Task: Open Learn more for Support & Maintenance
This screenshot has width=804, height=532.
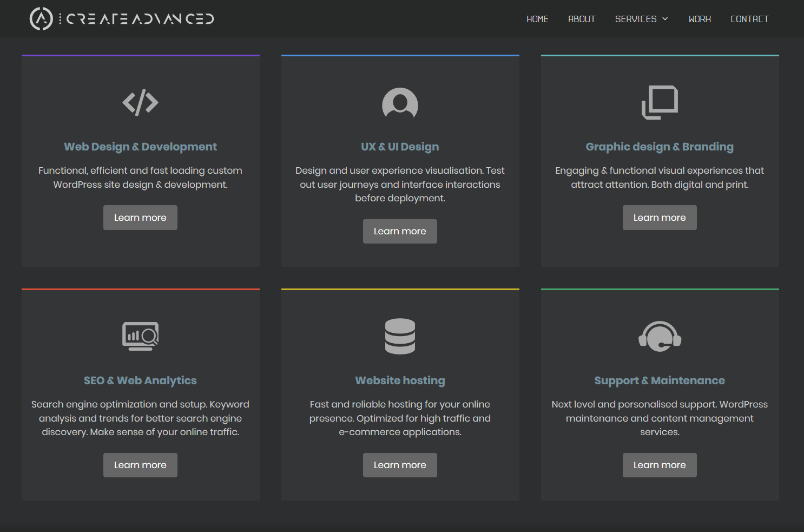Action: pyautogui.click(x=660, y=465)
